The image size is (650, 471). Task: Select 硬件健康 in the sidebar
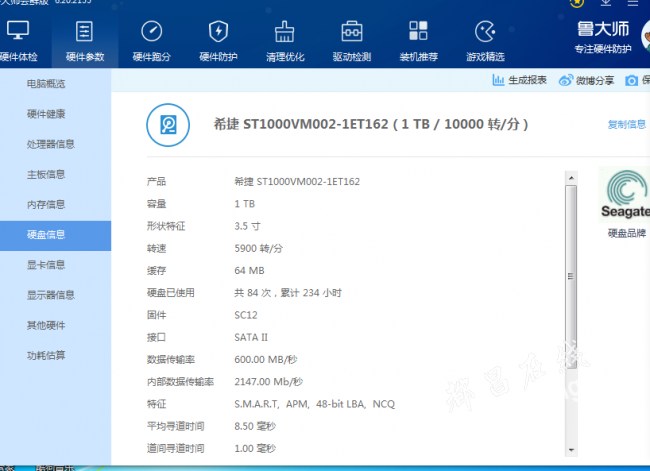point(56,114)
